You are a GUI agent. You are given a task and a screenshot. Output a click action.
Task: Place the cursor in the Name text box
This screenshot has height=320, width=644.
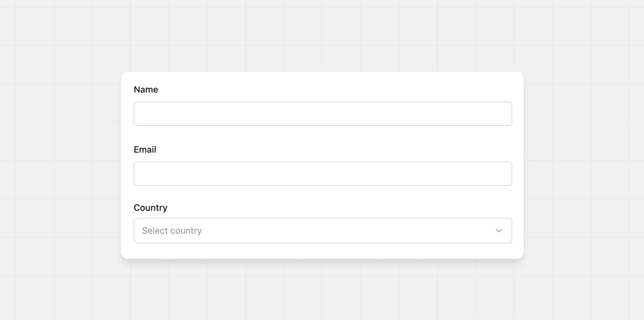tap(322, 114)
